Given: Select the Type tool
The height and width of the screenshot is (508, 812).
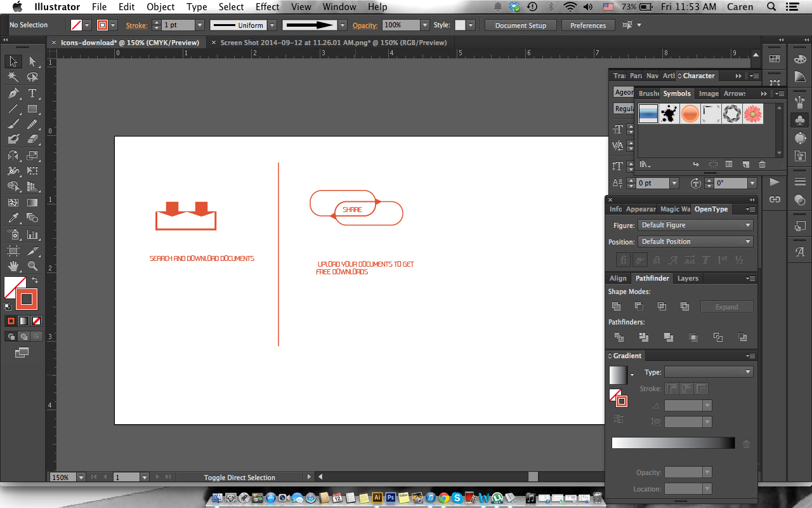Looking at the screenshot, I should pos(32,93).
